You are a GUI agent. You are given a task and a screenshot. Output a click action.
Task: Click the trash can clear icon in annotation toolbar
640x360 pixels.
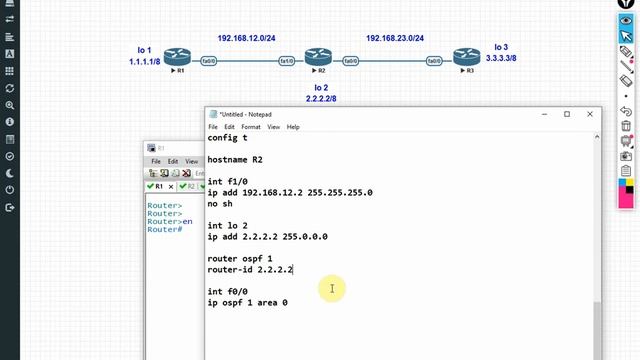[626, 126]
